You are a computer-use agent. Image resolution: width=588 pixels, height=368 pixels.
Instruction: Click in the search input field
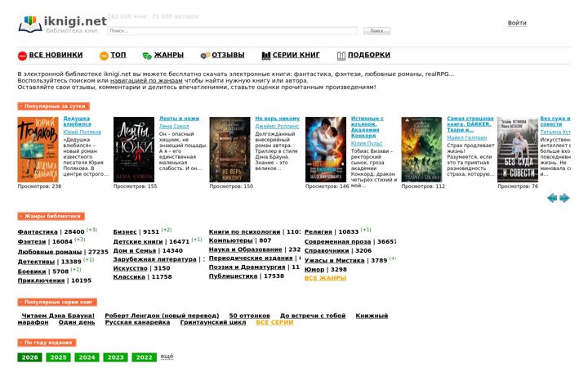pos(232,31)
